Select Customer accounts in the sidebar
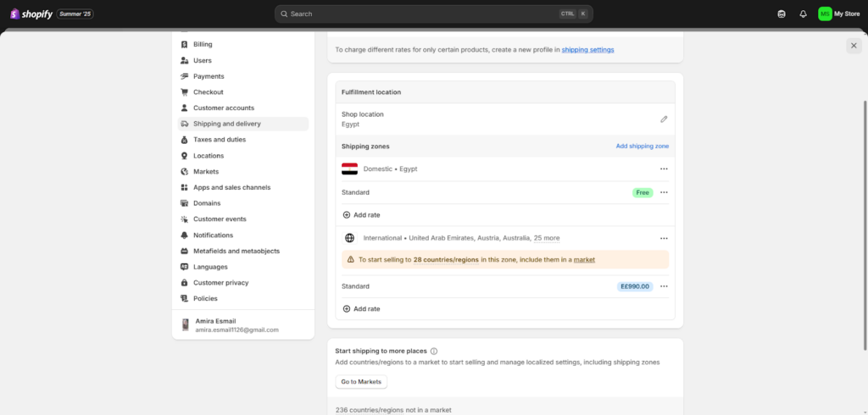 tap(223, 108)
